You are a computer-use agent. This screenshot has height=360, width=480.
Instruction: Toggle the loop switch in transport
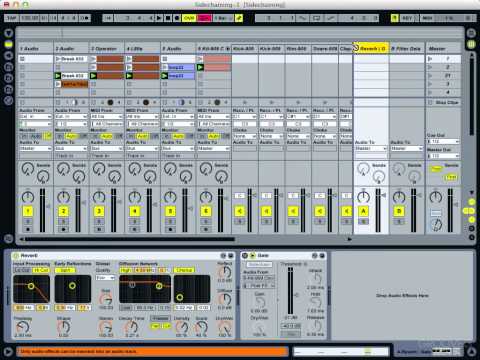coord(316,18)
